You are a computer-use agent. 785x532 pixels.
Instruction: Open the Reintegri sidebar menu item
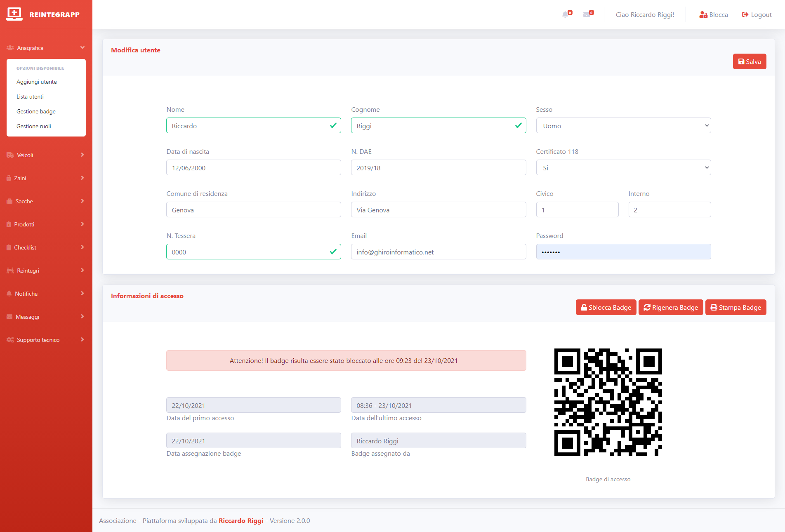click(x=46, y=271)
